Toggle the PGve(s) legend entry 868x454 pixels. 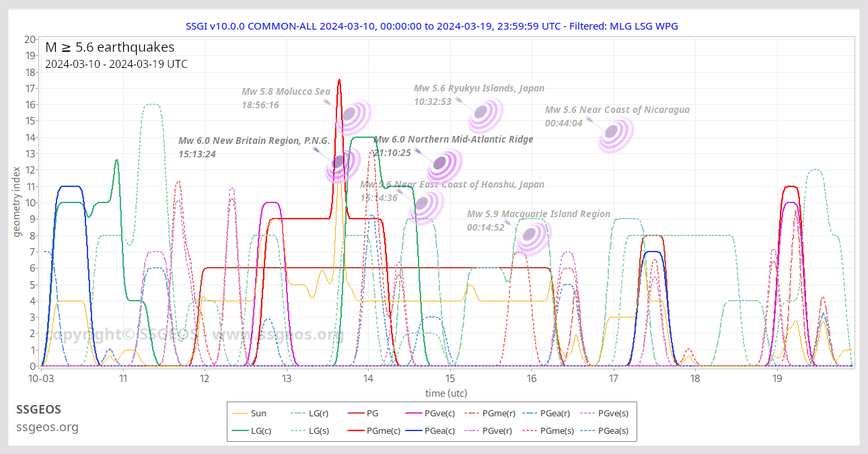coord(614,413)
